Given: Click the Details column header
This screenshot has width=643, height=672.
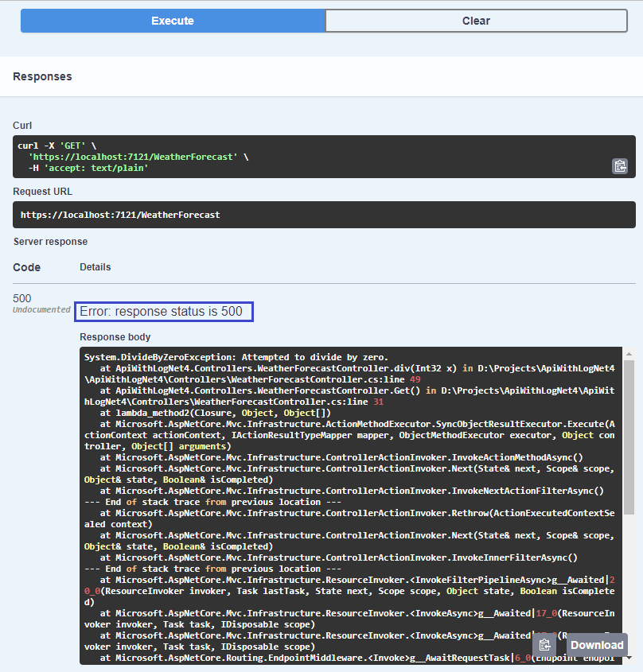Looking at the screenshot, I should point(95,267).
